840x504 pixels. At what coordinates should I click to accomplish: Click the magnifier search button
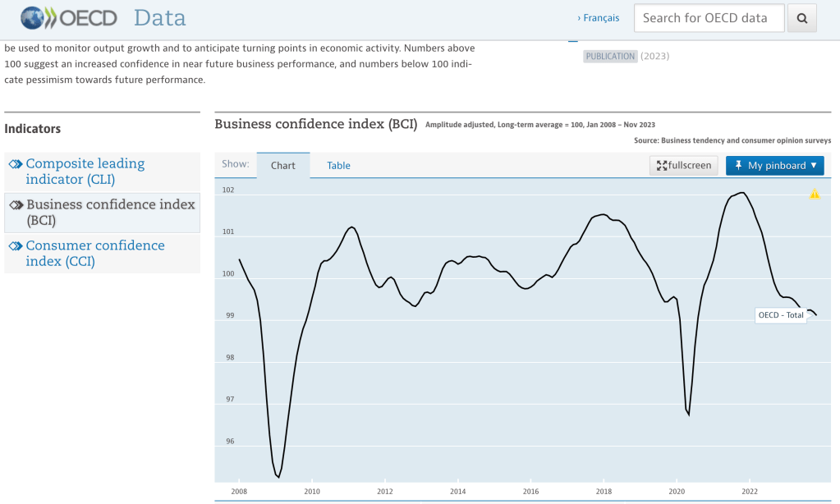tap(802, 18)
